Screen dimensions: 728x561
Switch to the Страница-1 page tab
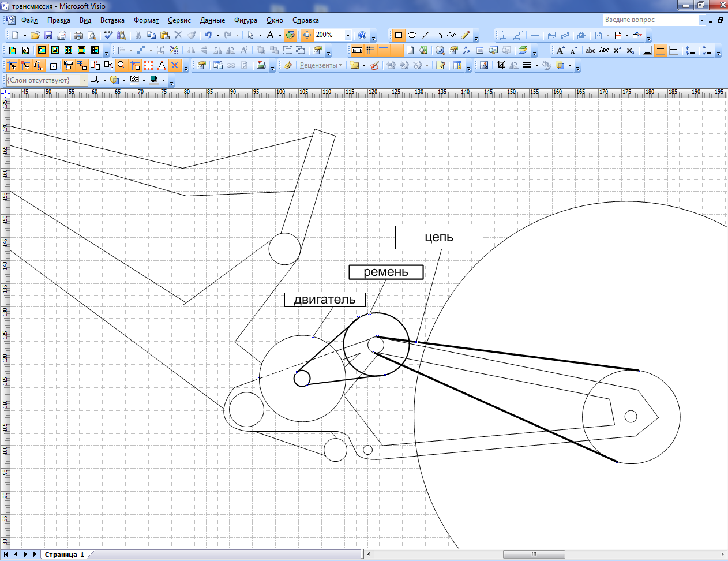pos(65,555)
